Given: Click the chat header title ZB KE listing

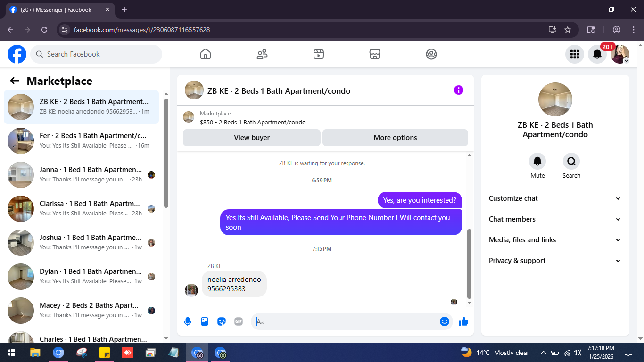Looking at the screenshot, I should [279, 91].
